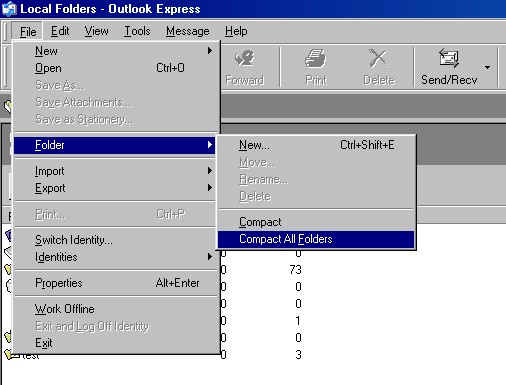Click the Print toolbar icon
This screenshot has height=385, width=506.
[315, 58]
